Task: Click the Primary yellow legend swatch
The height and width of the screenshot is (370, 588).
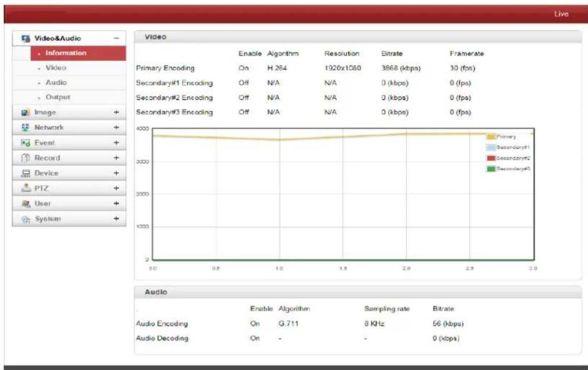Action: click(x=491, y=137)
